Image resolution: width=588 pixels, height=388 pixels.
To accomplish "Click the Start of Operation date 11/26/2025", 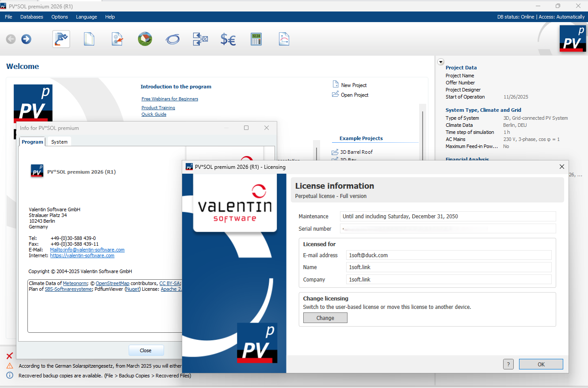I will pyautogui.click(x=516, y=97).
